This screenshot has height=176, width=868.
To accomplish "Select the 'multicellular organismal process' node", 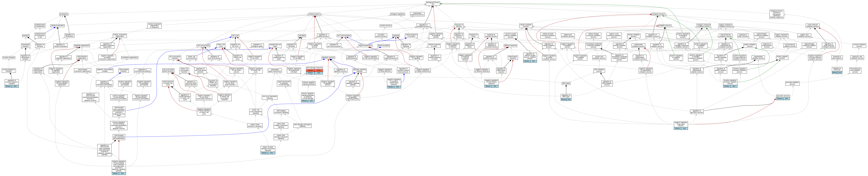I will [417, 14].
